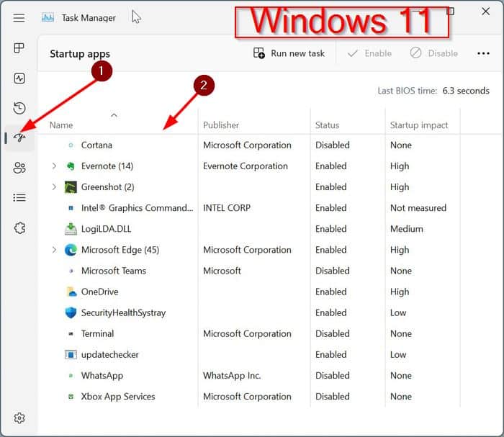The image size is (504, 437).
Task: Click the Evernote Corporation publisher cell
Action: point(246,166)
